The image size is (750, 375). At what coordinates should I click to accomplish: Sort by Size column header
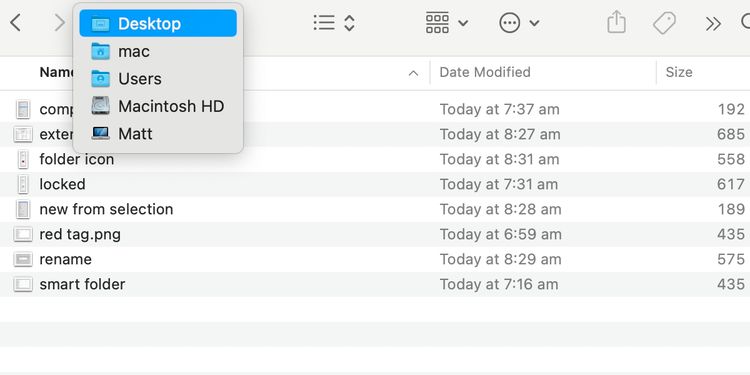pos(679,72)
